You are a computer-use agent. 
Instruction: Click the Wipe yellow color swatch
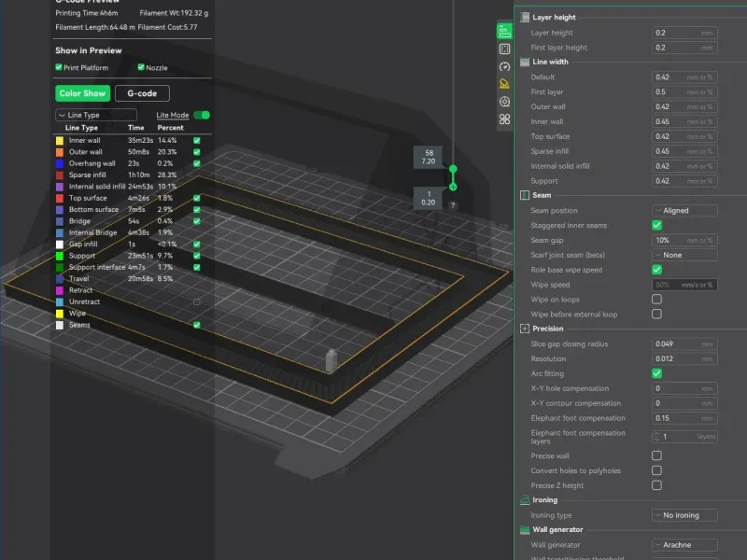60,314
